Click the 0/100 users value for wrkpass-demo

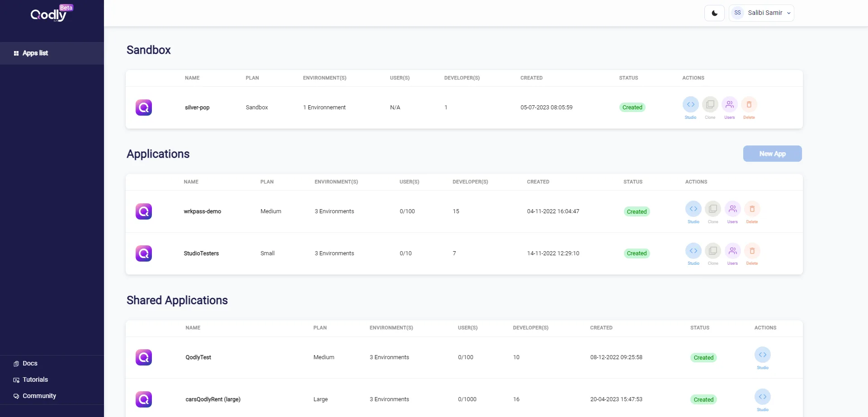[x=407, y=211]
